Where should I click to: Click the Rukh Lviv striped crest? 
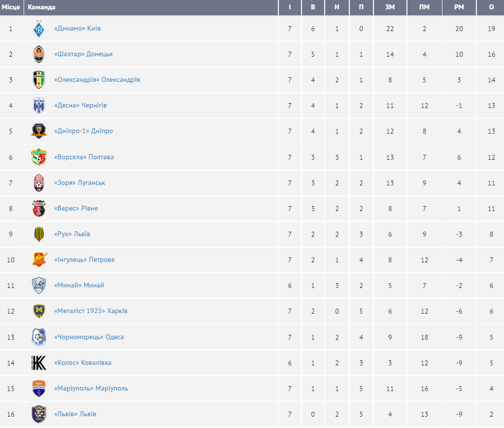click(x=39, y=234)
